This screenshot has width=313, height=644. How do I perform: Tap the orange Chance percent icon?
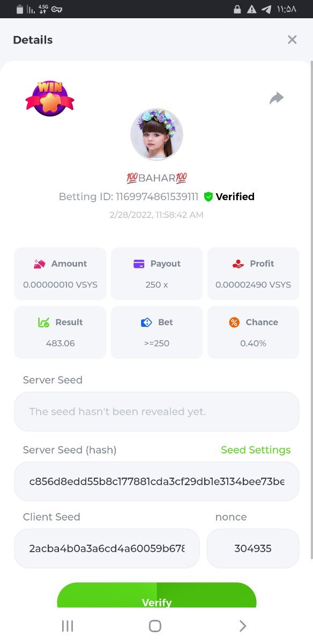coord(234,322)
